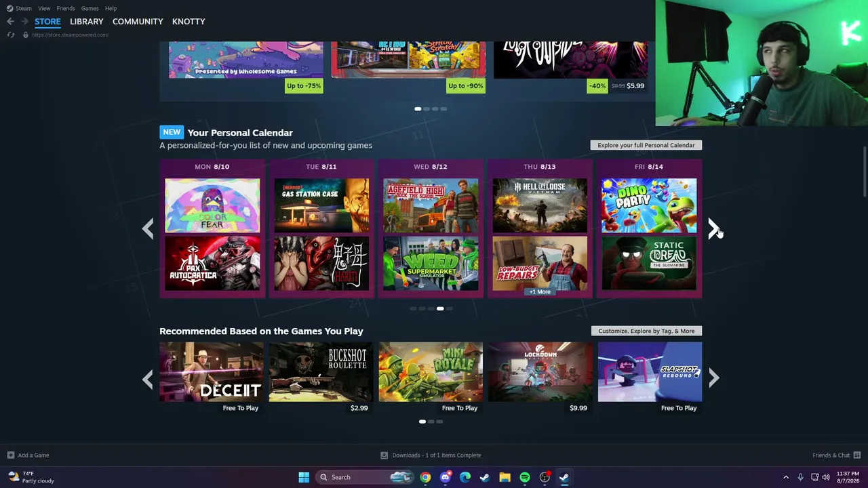Switch to the COMMUNITY tab
This screenshot has height=488, width=868.
[138, 22]
